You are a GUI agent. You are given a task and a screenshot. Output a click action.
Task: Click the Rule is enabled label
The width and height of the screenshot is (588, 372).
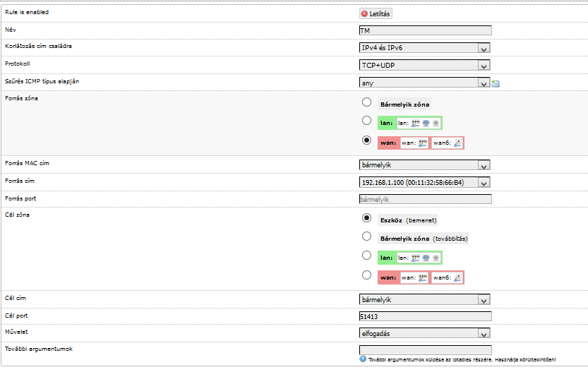coord(27,13)
